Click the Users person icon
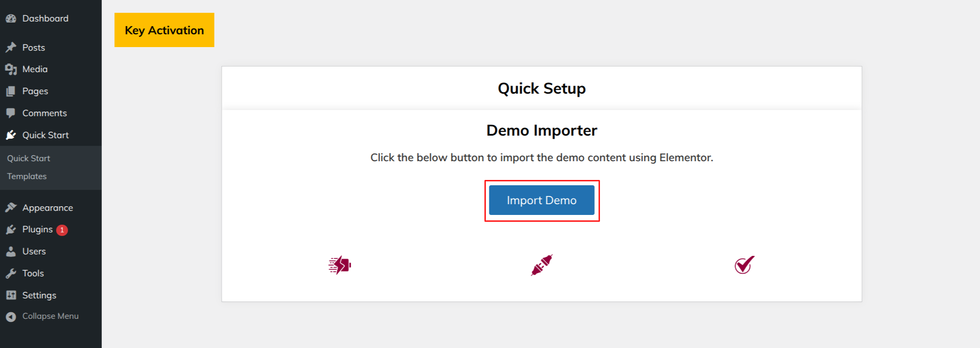This screenshot has height=348, width=980. [11, 252]
